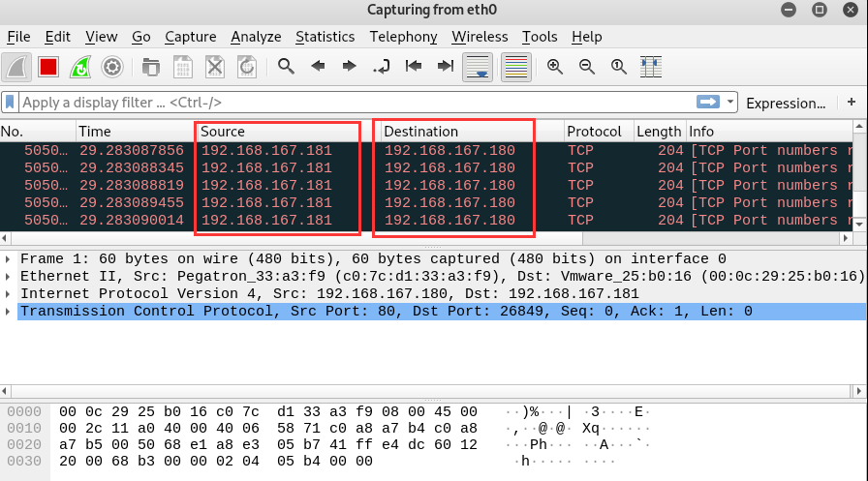Image resolution: width=868 pixels, height=481 pixels.
Task: Expand Internet Protocol Version 4 node
Action: click(x=8, y=293)
